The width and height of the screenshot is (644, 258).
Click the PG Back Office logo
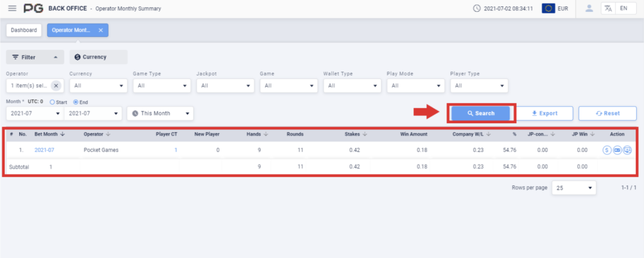[x=34, y=8]
